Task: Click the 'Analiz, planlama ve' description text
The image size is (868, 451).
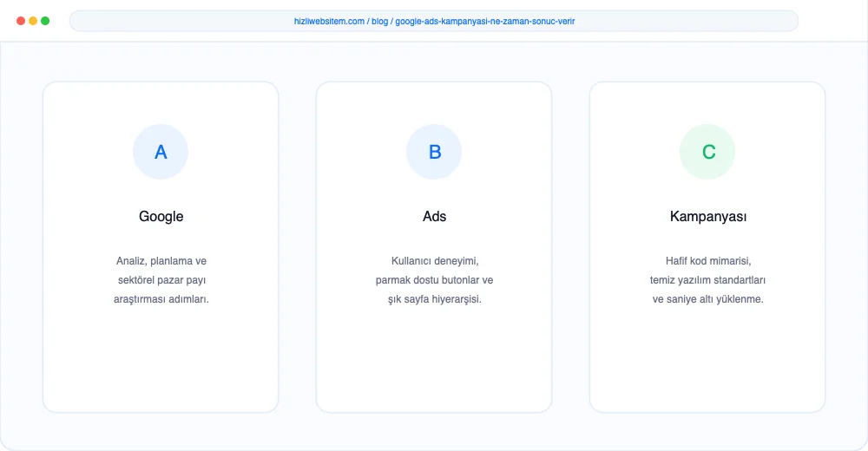Action: 161,261
